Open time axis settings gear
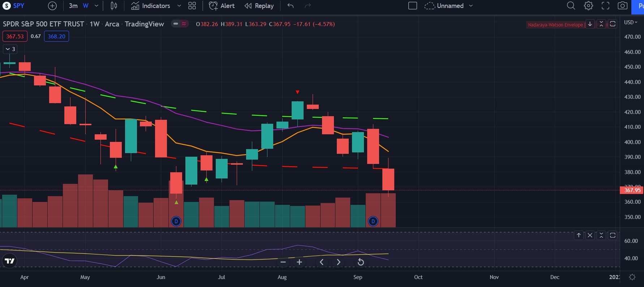Screen dimensions: 644x287 tap(632, 277)
